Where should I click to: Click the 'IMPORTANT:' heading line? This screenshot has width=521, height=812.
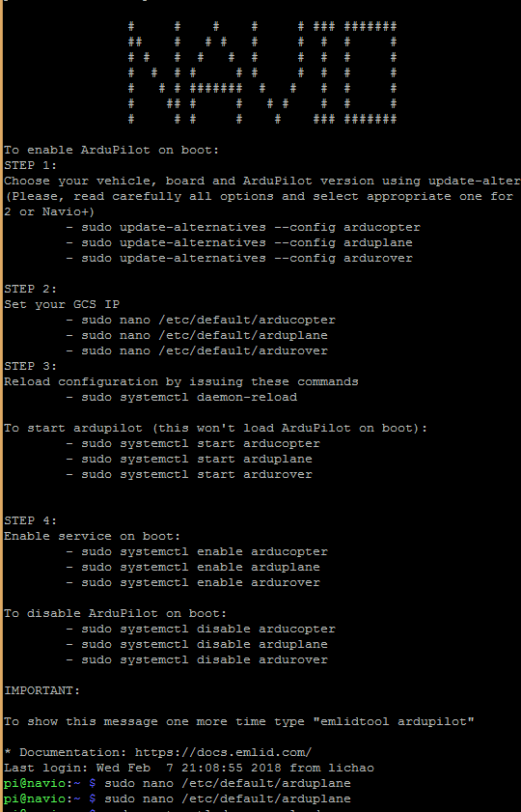point(41,690)
